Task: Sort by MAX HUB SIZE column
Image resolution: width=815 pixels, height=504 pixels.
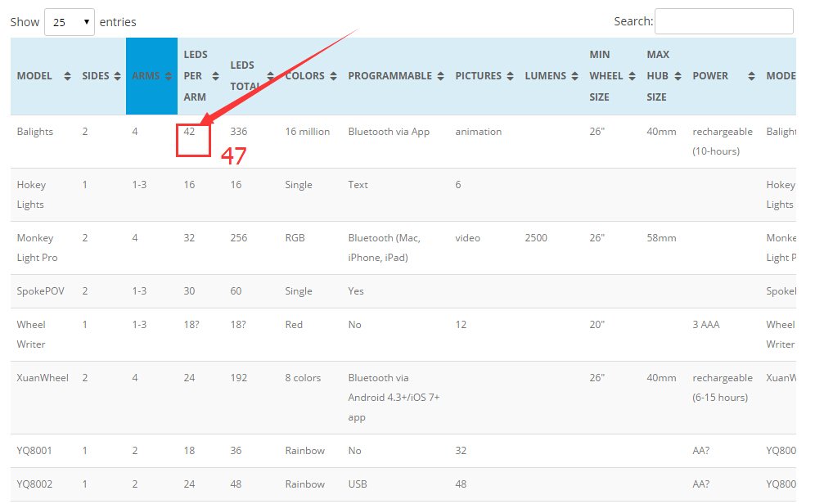Action: (x=664, y=76)
